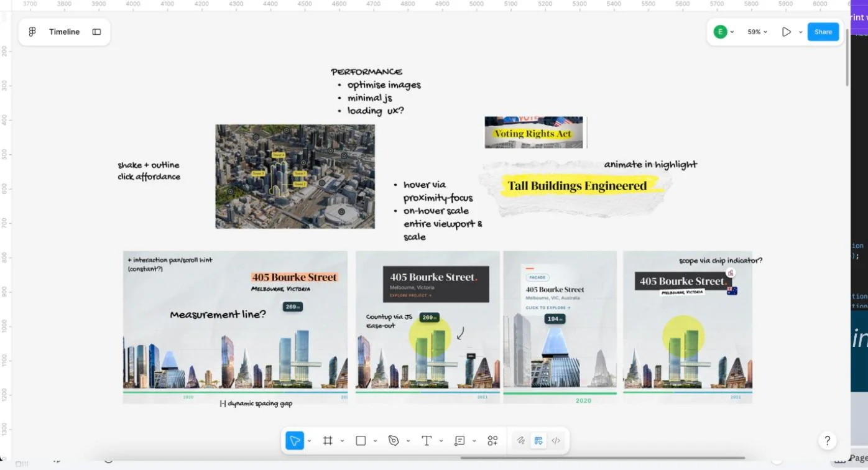Viewport: 868px width, 470px height.
Task: Switch to Design mode
Action: (538, 441)
